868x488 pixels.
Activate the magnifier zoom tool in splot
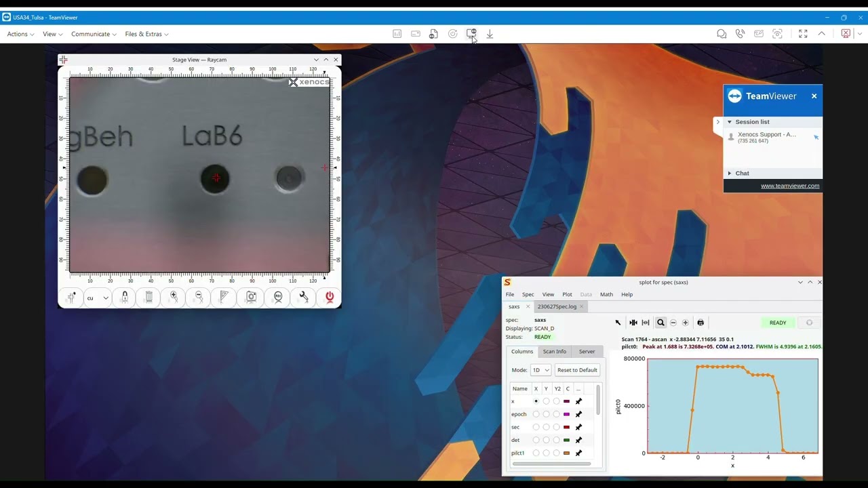pyautogui.click(x=660, y=323)
